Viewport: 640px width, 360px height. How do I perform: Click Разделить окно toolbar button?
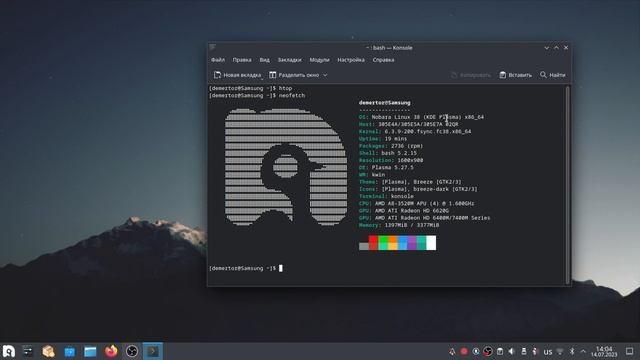[x=294, y=75]
